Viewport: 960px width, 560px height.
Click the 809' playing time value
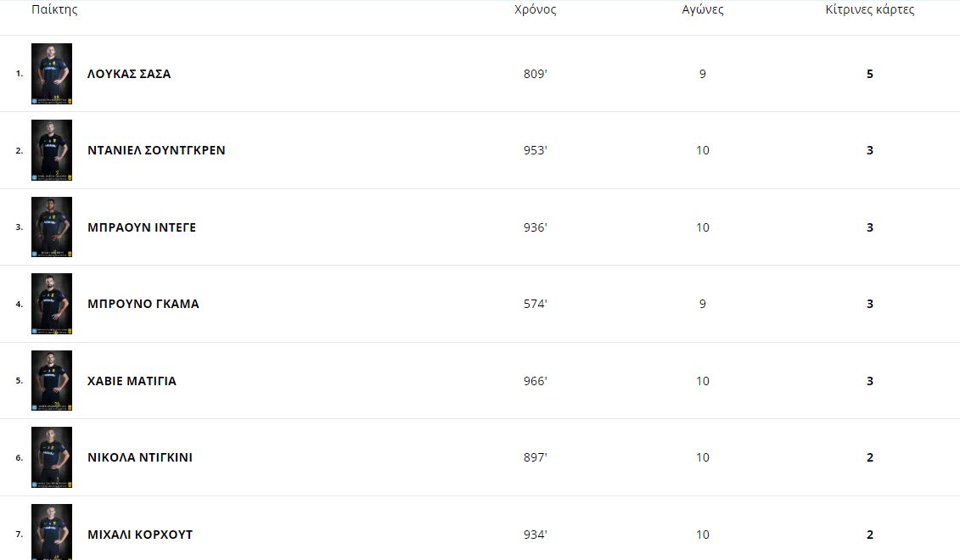point(535,74)
